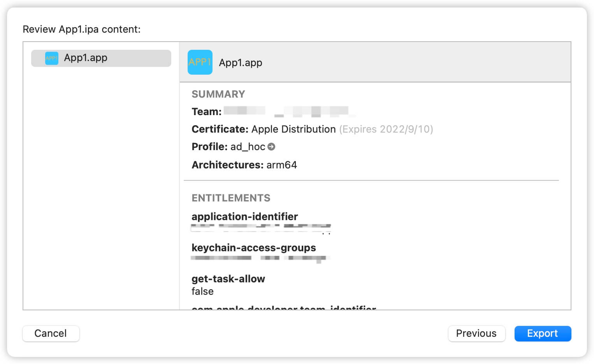Click the false value under get-task-allow

pos(202,291)
